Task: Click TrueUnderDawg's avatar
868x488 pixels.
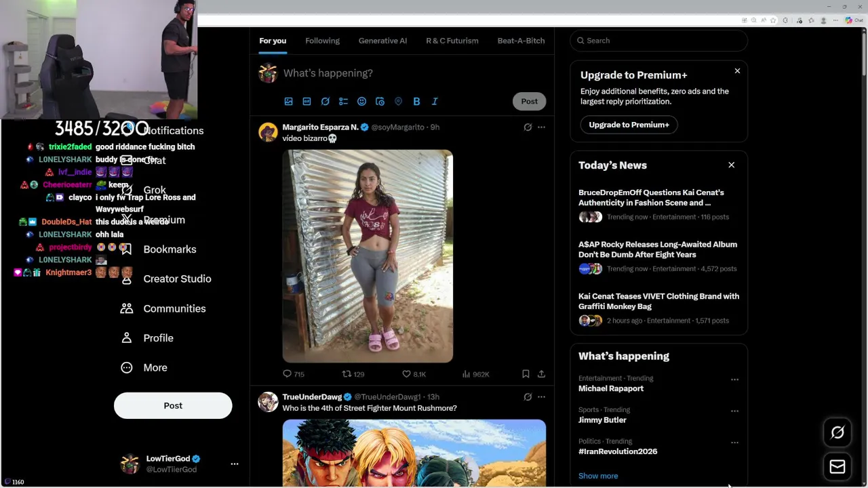Action: 268,402
